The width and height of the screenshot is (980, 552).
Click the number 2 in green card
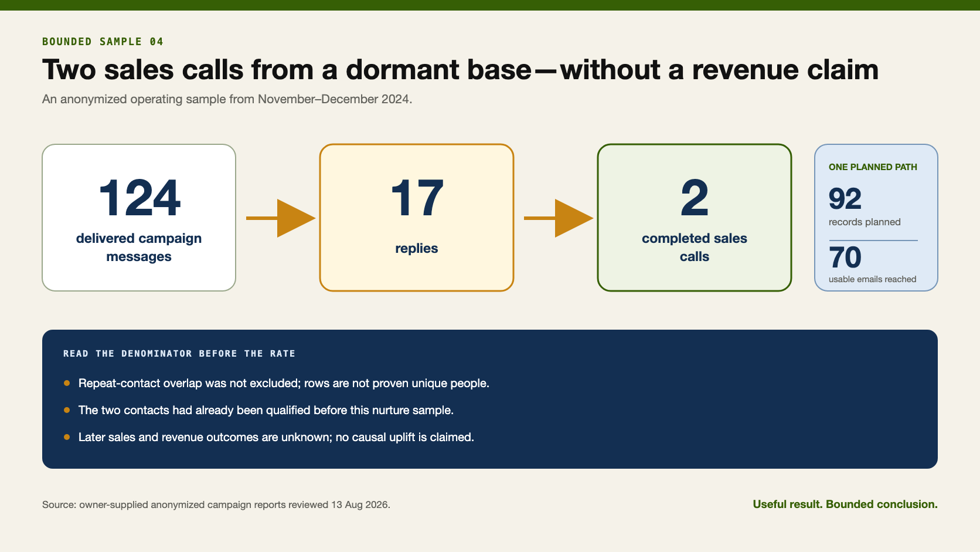(x=695, y=198)
